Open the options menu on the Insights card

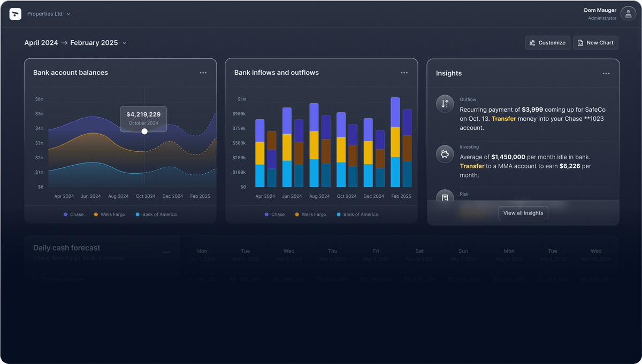click(606, 73)
